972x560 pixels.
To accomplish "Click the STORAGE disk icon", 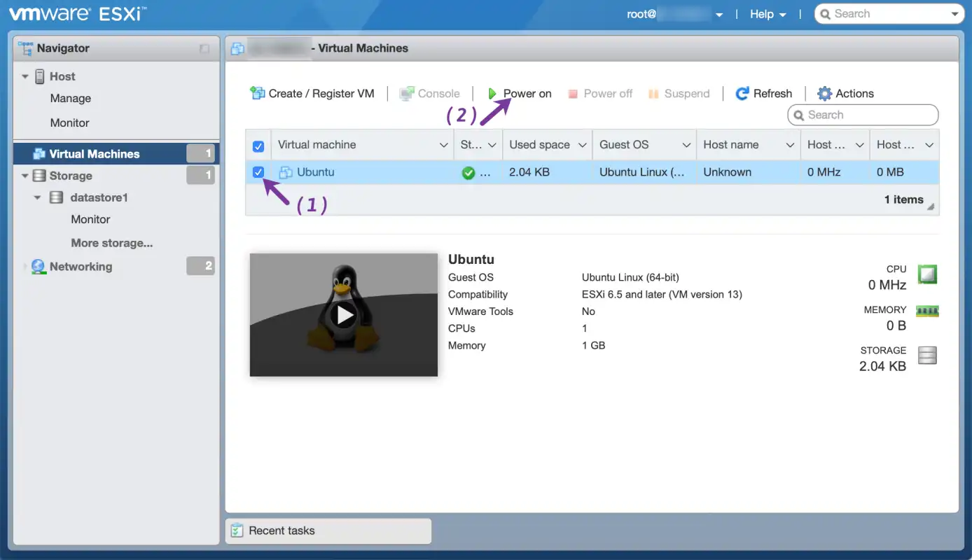I will coord(927,356).
